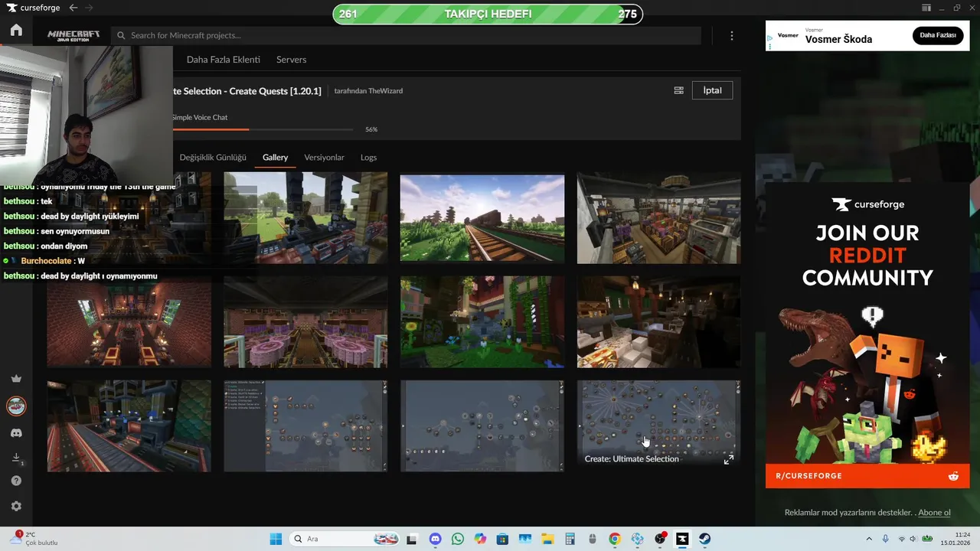This screenshot has height=551, width=980.
Task: Open the CurseForge taskbar icon
Action: coord(682,539)
